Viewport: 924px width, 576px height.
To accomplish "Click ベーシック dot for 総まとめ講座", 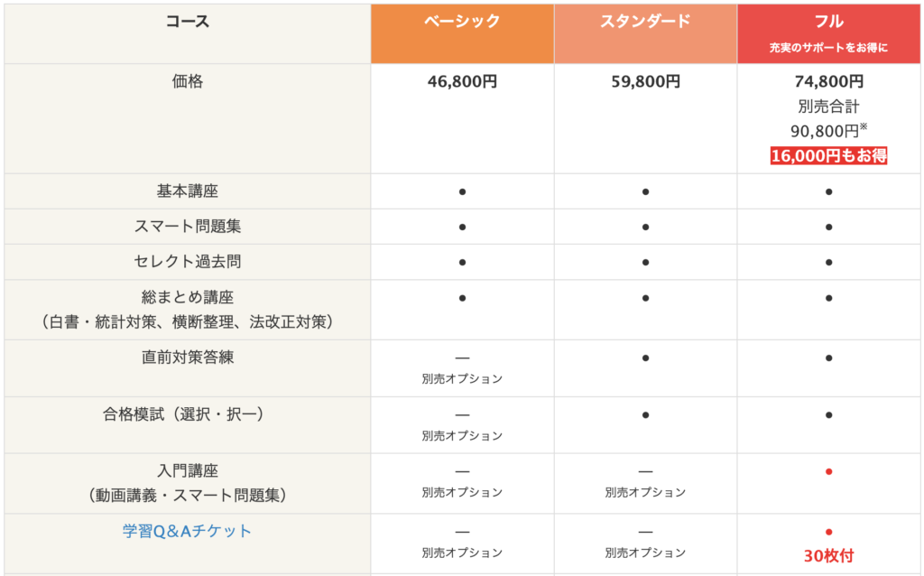I will 462,297.
